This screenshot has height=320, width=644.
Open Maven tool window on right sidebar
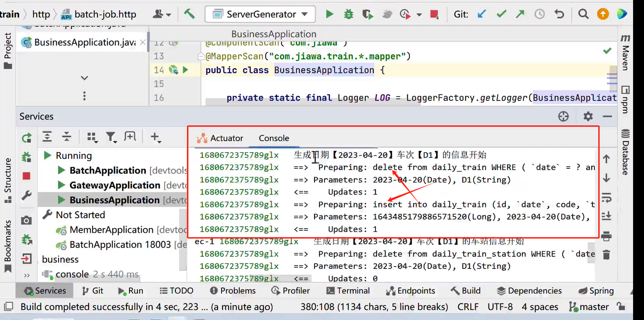(x=625, y=52)
